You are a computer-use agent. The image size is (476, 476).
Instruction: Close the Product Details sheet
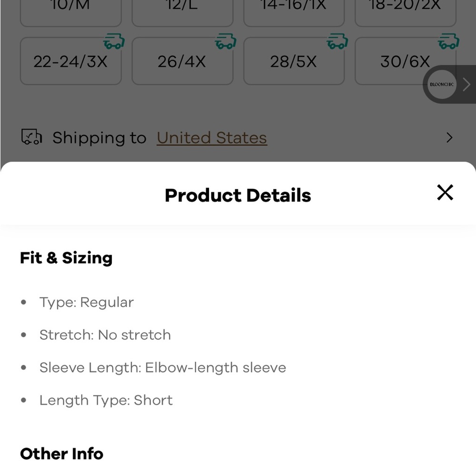pyautogui.click(x=445, y=192)
